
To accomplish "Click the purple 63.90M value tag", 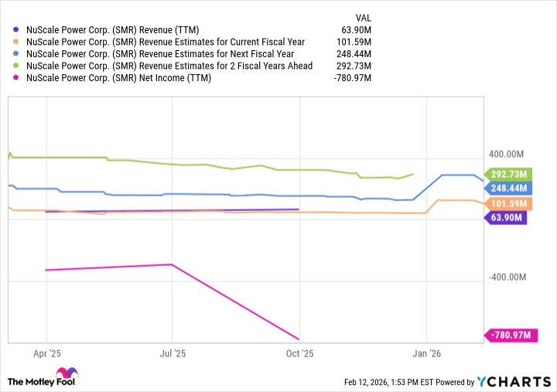I will (x=505, y=218).
